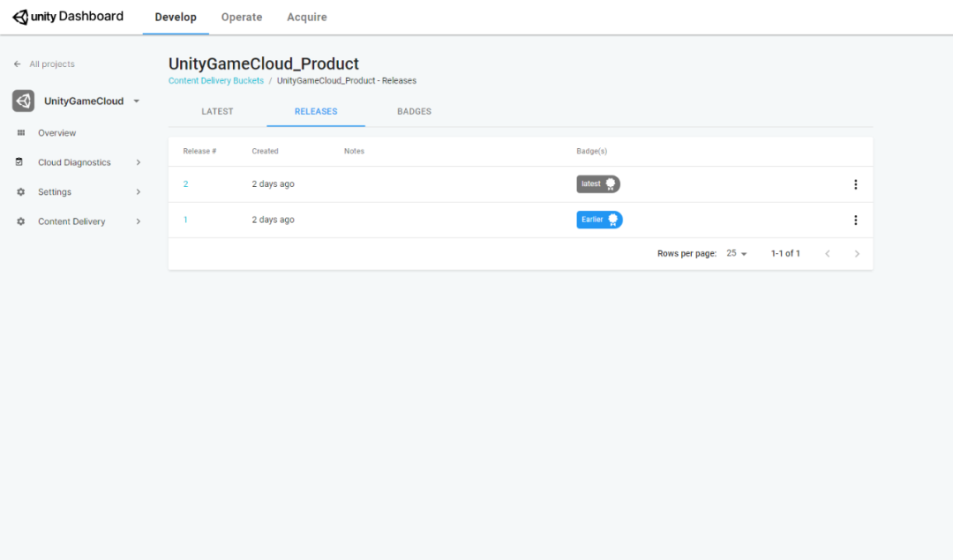
Task: Open the Rows per page dropdown
Action: 737,253
